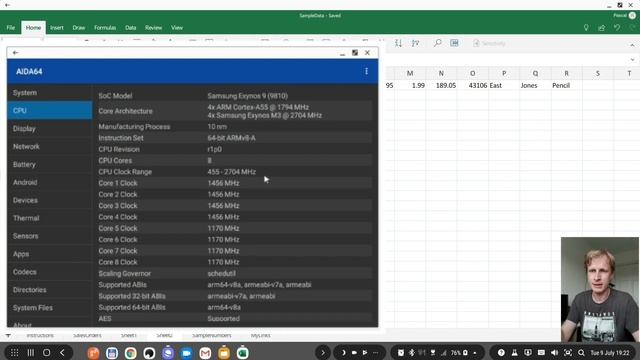
Task: Collapse the Excel ribbon with chevron
Action: 632,45
